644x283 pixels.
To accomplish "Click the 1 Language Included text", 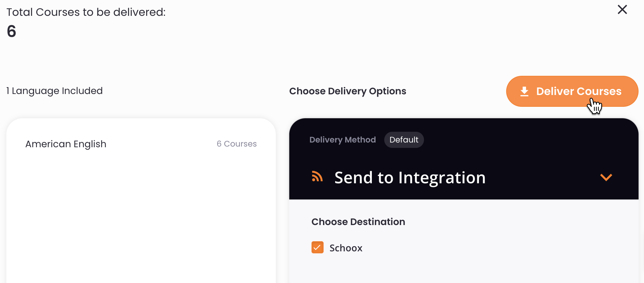I will coord(55,91).
